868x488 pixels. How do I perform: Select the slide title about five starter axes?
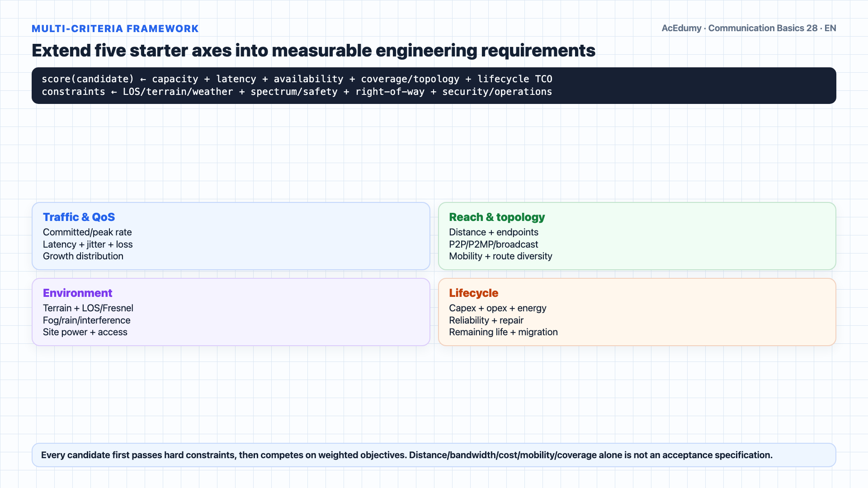pyautogui.click(x=313, y=51)
